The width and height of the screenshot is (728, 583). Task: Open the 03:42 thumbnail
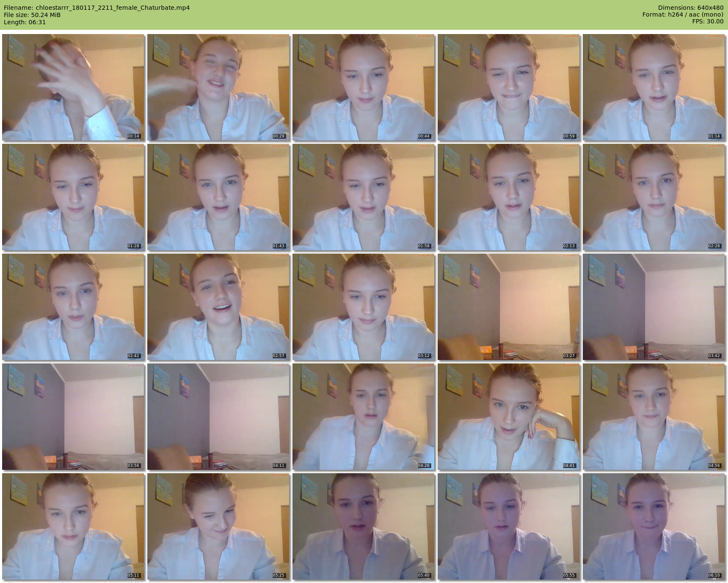[653, 307]
